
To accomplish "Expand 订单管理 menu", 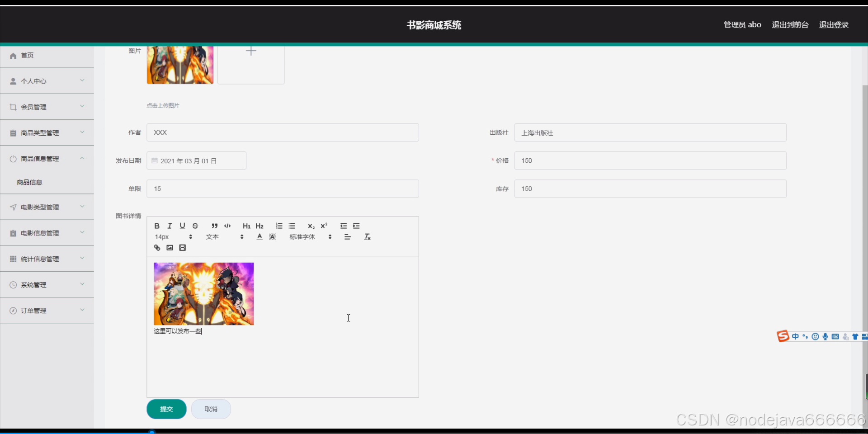I will coord(47,311).
